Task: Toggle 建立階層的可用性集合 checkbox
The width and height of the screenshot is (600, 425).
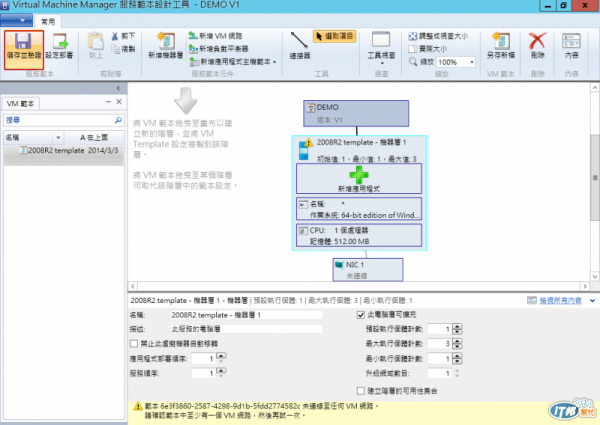Action: [x=360, y=391]
